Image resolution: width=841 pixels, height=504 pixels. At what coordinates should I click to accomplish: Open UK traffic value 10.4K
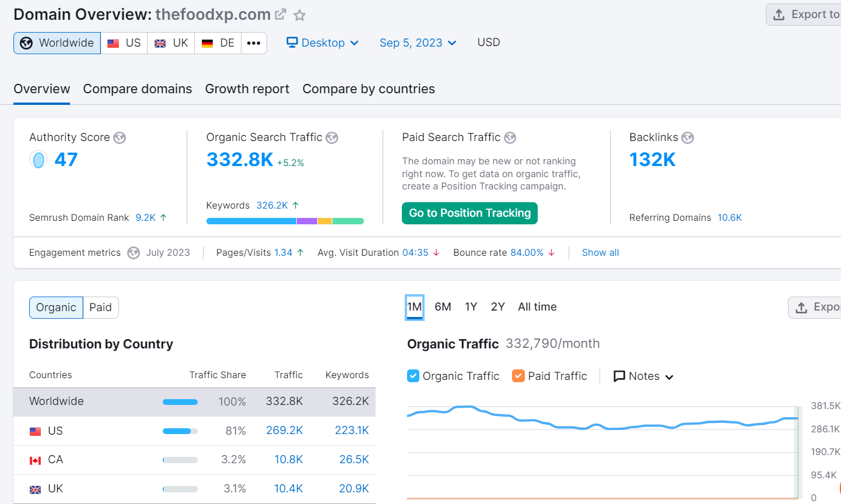pos(289,489)
